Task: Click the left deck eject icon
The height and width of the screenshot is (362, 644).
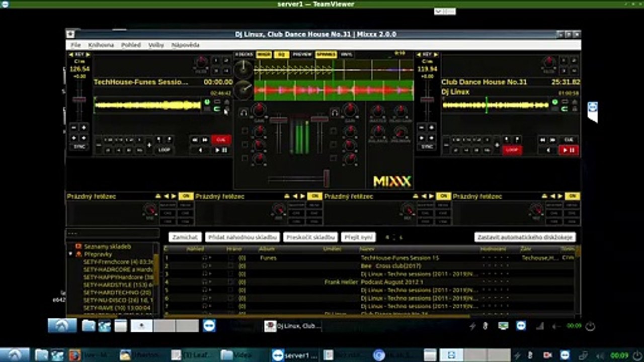Action: [x=227, y=102]
